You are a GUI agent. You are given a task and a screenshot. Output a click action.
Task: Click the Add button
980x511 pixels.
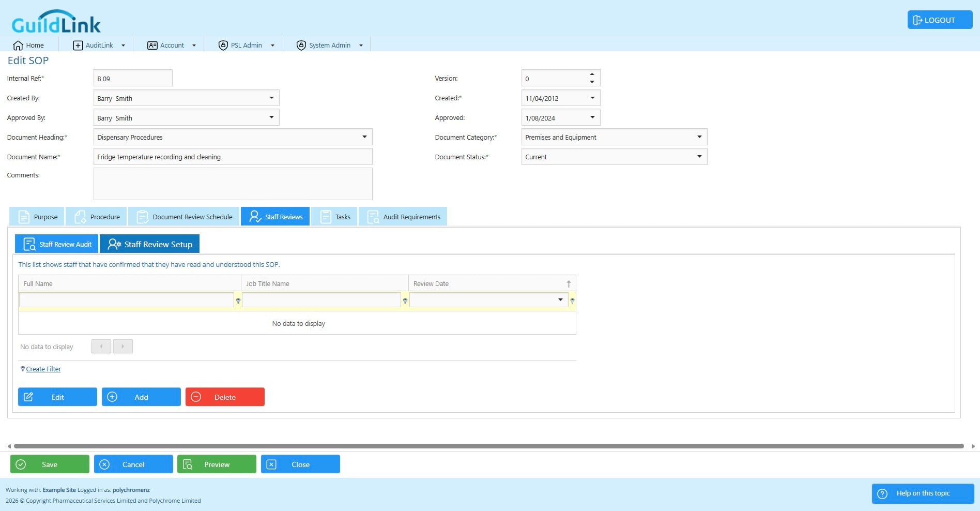coord(141,397)
